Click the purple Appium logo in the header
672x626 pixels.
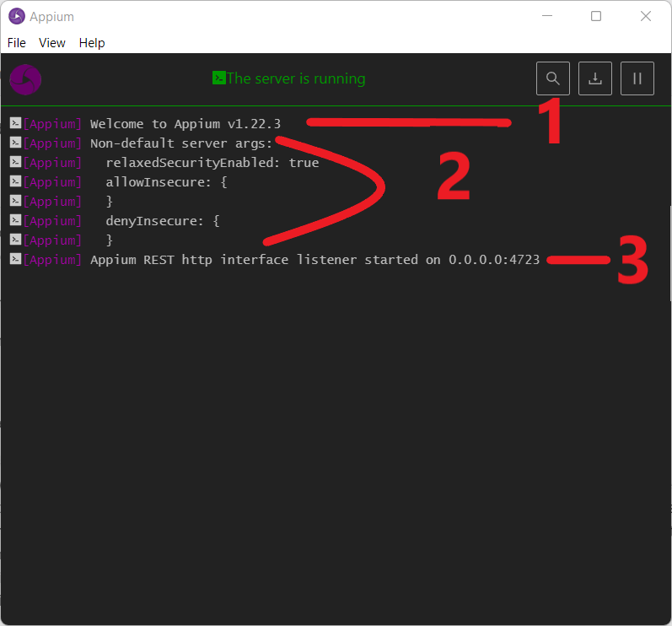25,79
